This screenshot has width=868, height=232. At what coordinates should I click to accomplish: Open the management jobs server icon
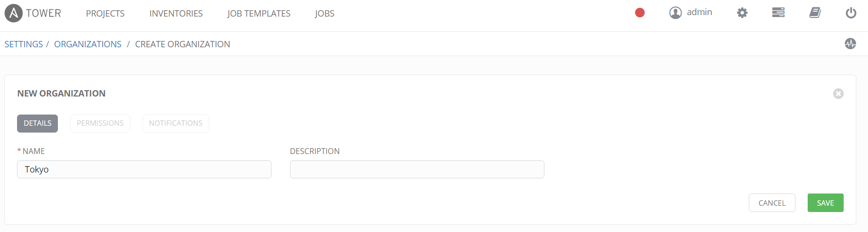click(778, 13)
